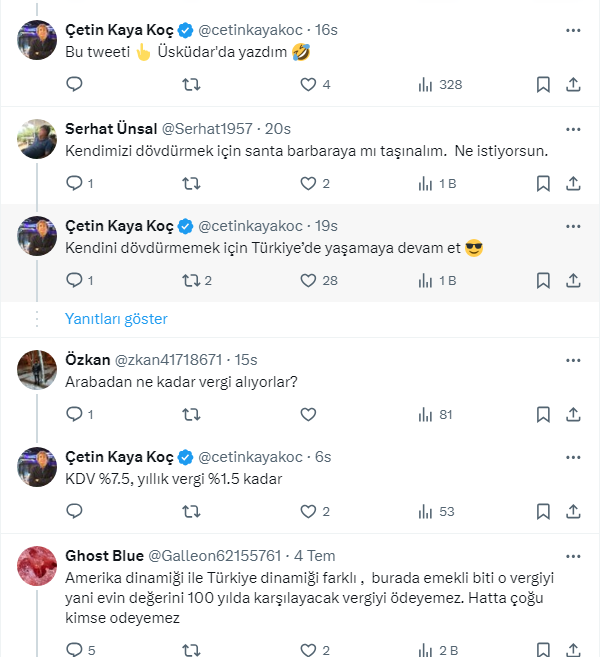Open the 6s timestamp on KDV tweet
The width and height of the screenshot is (603, 657).
click(322, 457)
